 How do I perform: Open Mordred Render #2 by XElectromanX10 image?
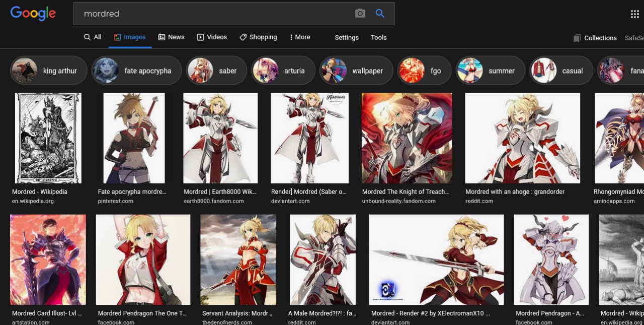tap(436, 259)
